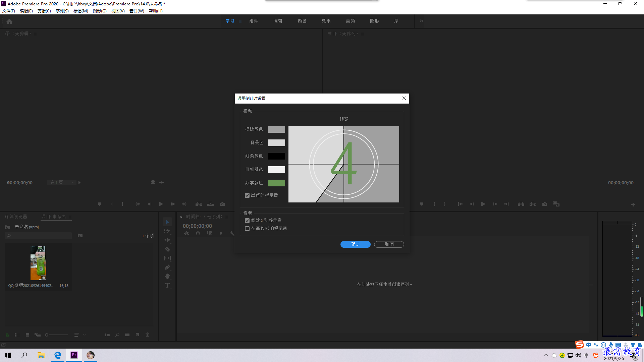Select the Ripple Edit tool
644x362 pixels.
167,240
